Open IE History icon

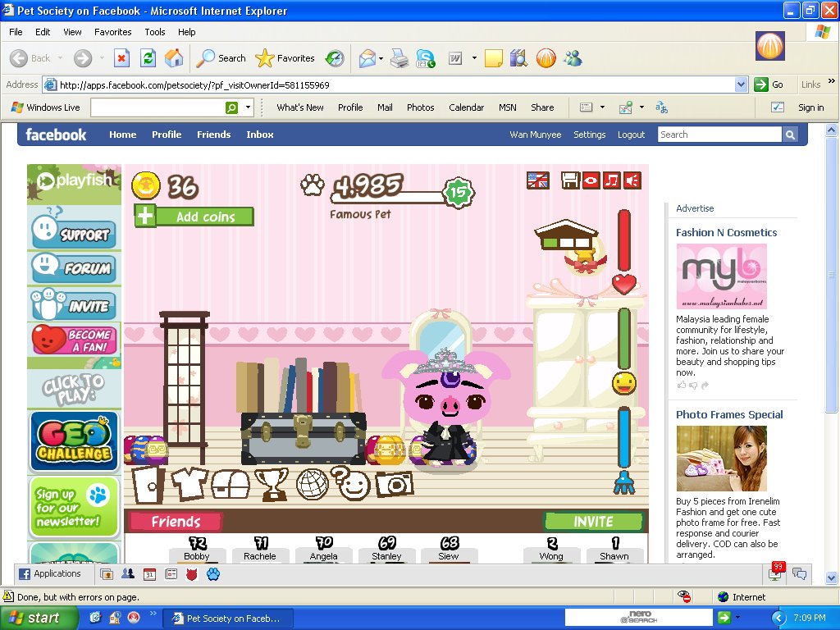(x=335, y=58)
